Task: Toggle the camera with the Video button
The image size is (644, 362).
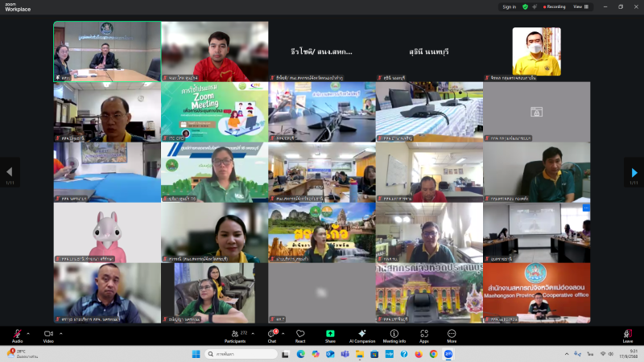Action: click(x=48, y=334)
